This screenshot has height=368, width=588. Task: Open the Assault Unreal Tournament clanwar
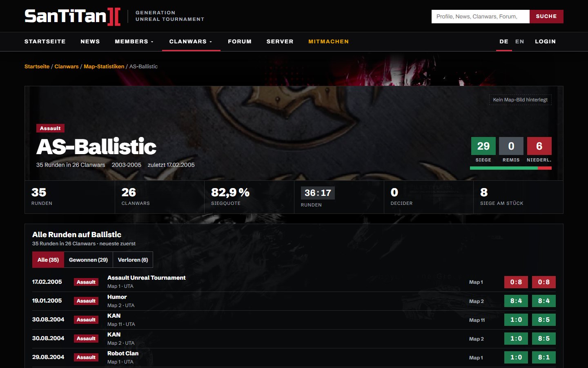[146, 278]
